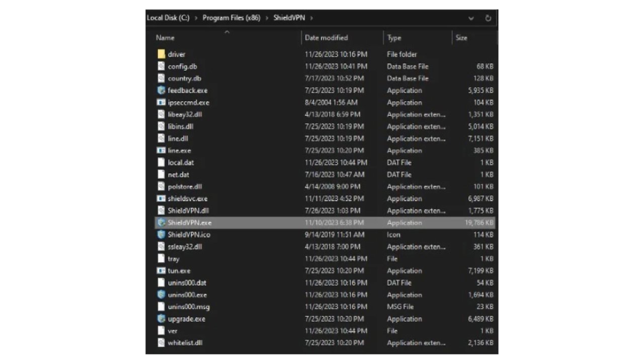Click the Size column header to sort
The image size is (644, 363).
pos(461,37)
